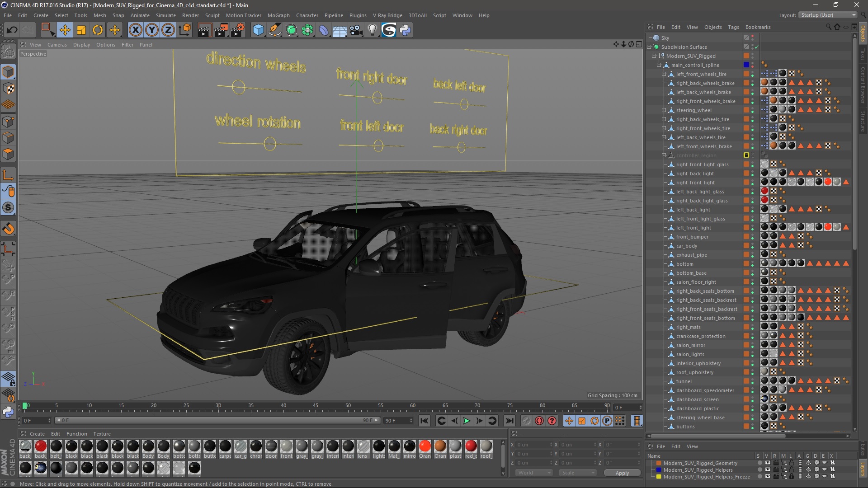The height and width of the screenshot is (488, 868).
Task: Add a Cube primitive object
Action: (258, 30)
